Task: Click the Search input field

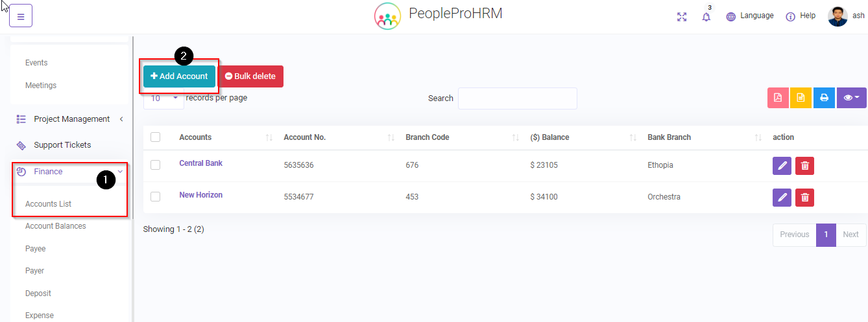Action: coord(517,98)
